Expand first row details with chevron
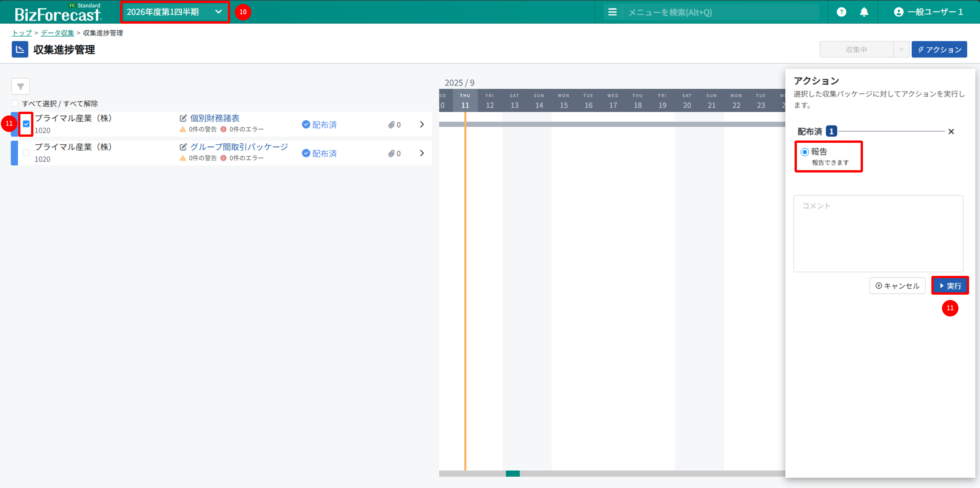The image size is (980, 488). [x=422, y=124]
